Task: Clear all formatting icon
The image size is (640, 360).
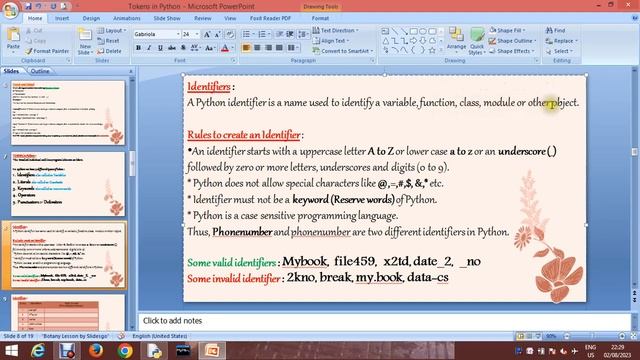Action: pos(230,34)
